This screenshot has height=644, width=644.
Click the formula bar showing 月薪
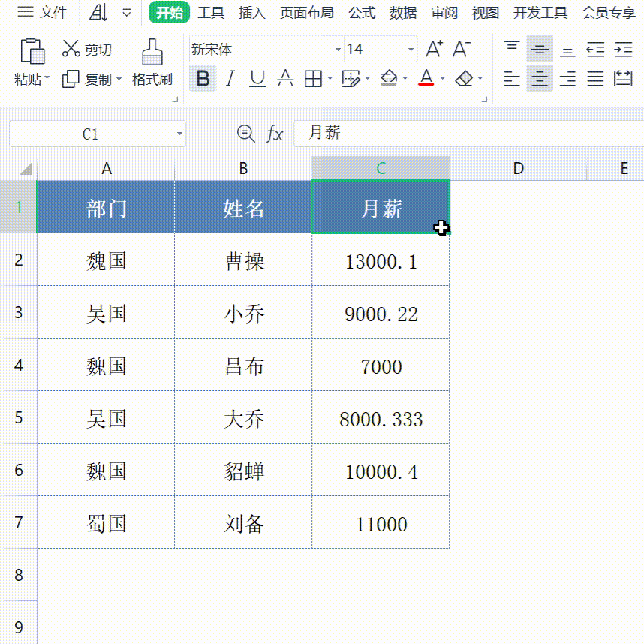tap(468, 134)
